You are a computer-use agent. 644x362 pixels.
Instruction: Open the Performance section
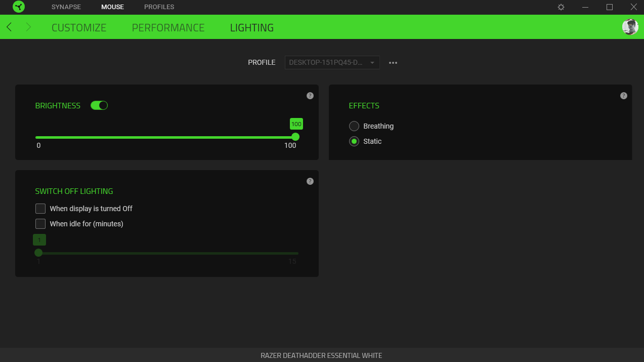pos(168,28)
